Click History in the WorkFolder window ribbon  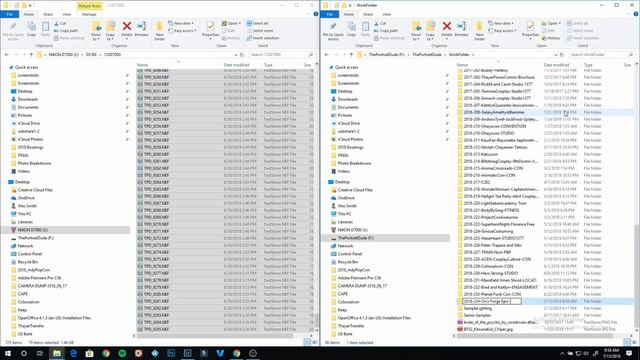coord(551,38)
